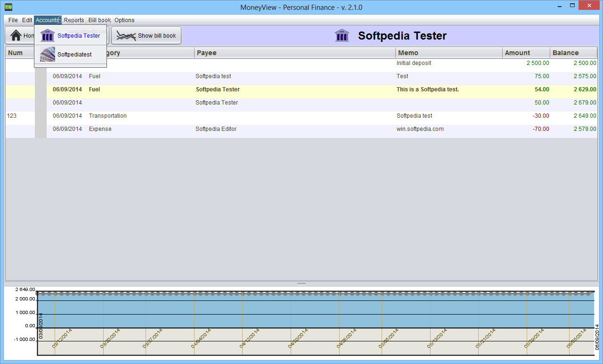Click the bank icon beside the account title
Viewport: 603px width, 364px height.
[342, 36]
